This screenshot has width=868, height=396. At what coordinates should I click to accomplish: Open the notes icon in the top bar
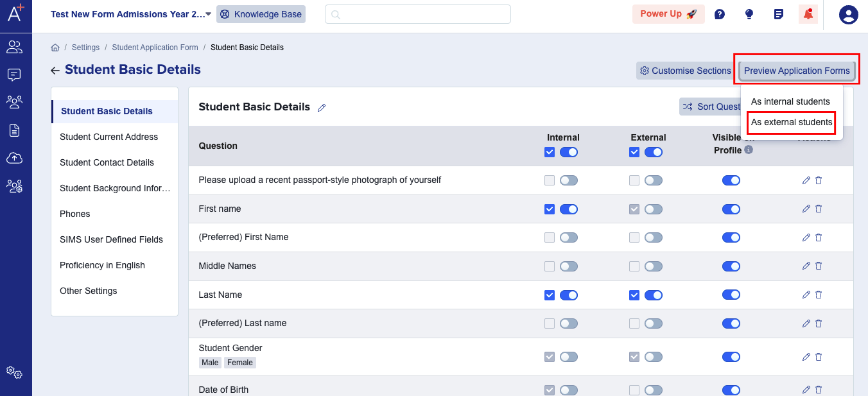click(x=779, y=14)
